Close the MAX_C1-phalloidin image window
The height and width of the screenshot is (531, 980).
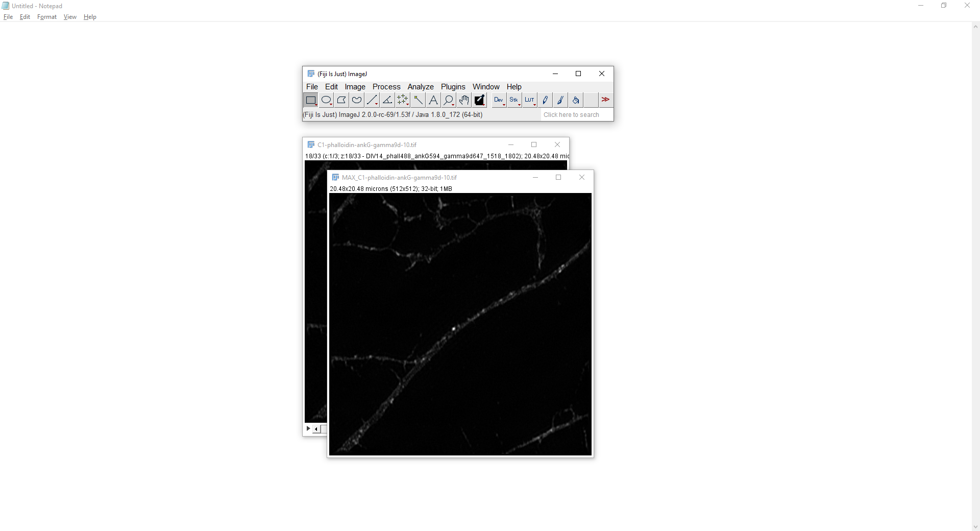582,178
